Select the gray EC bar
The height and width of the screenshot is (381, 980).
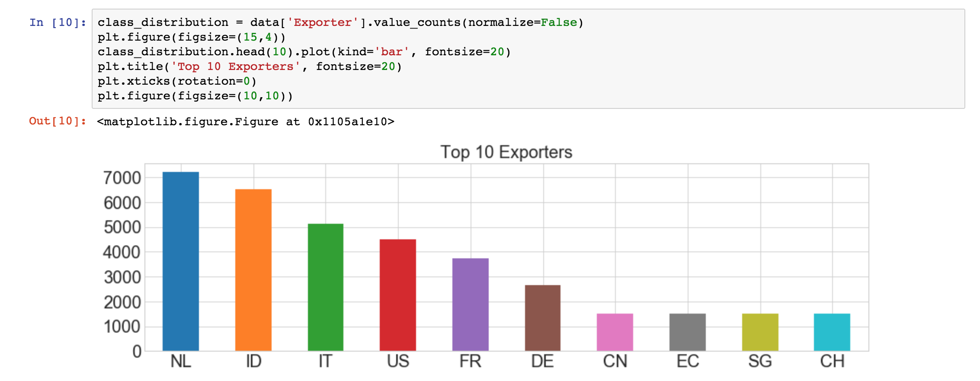click(688, 332)
